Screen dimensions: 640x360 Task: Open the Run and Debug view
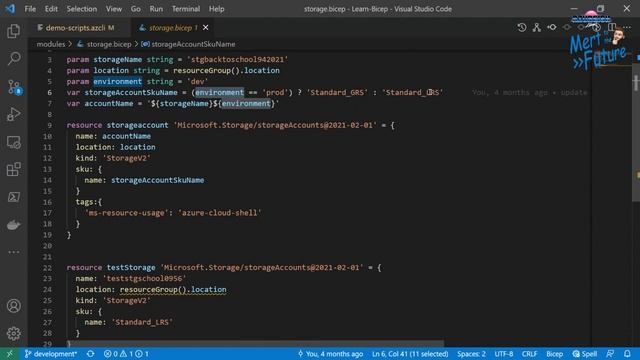(x=13, y=115)
